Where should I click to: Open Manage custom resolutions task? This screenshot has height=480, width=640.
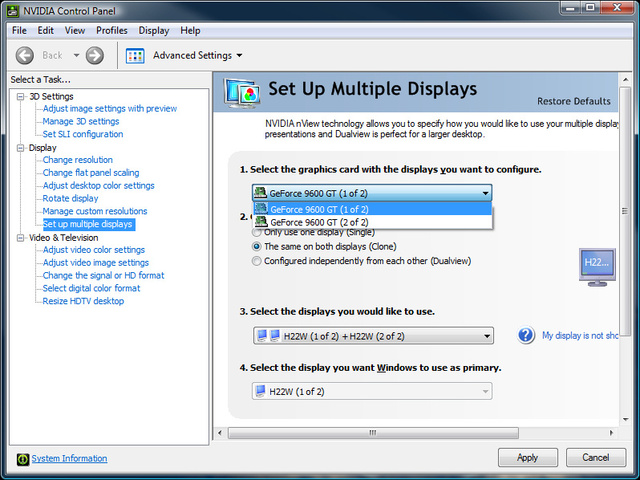[x=95, y=211]
